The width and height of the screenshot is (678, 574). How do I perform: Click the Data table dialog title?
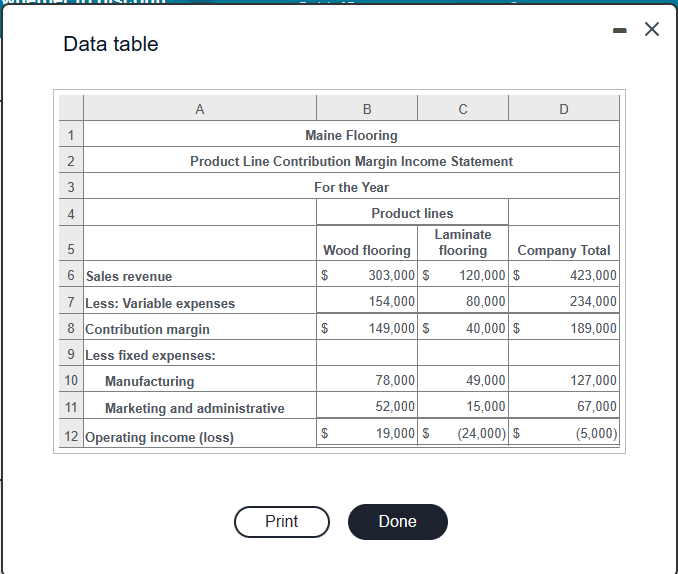point(111,44)
